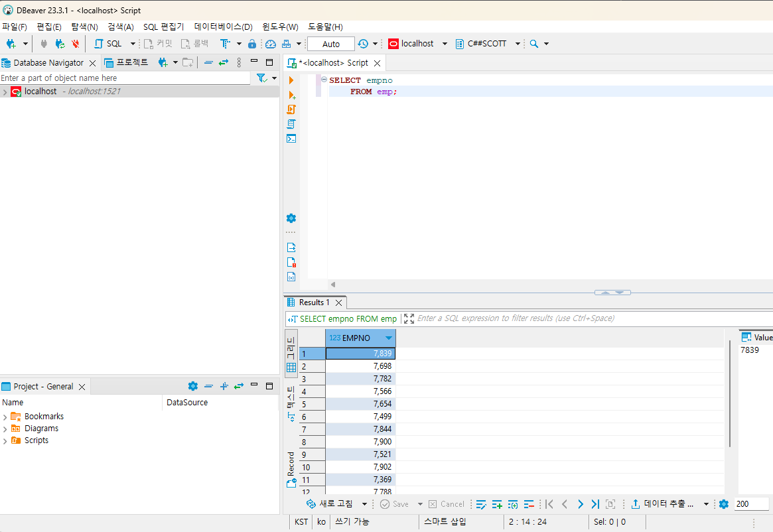The width and height of the screenshot is (773, 532).
Task: Click 데이터 추출 export button
Action: pyautogui.click(x=662, y=504)
